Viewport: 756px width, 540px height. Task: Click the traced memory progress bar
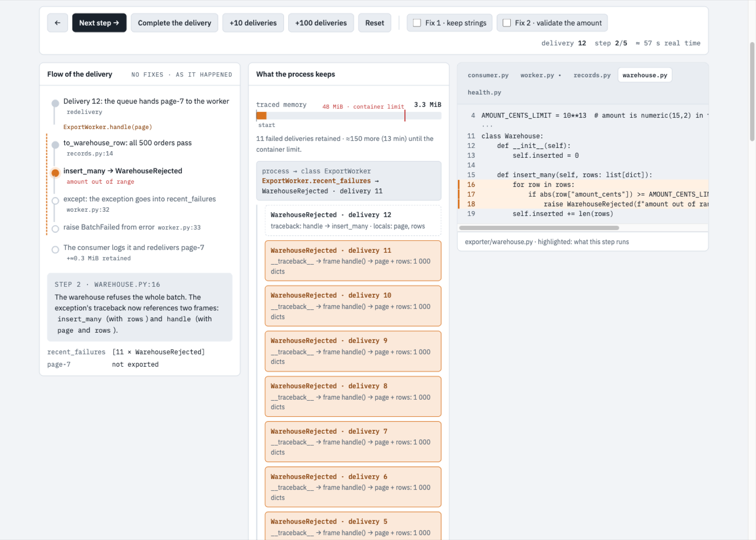(x=349, y=116)
